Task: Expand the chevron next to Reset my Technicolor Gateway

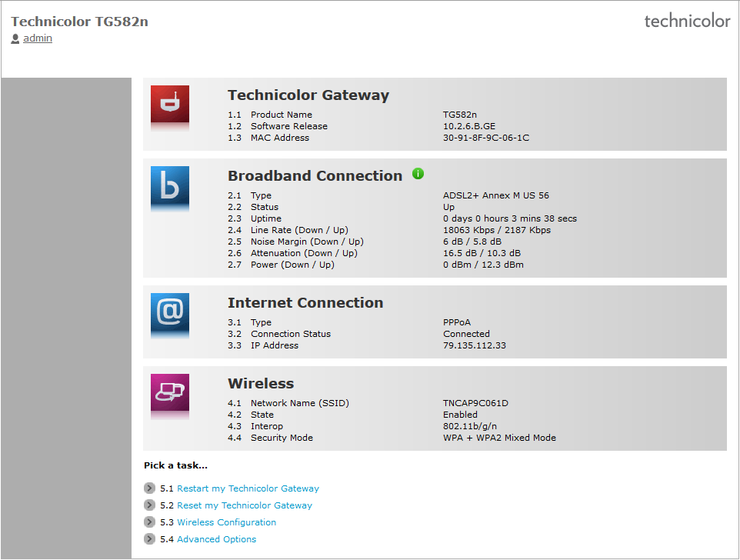Action: [149, 505]
